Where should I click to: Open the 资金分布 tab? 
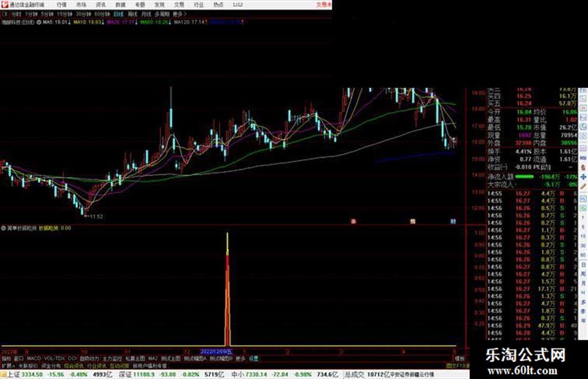pyautogui.click(x=50, y=365)
